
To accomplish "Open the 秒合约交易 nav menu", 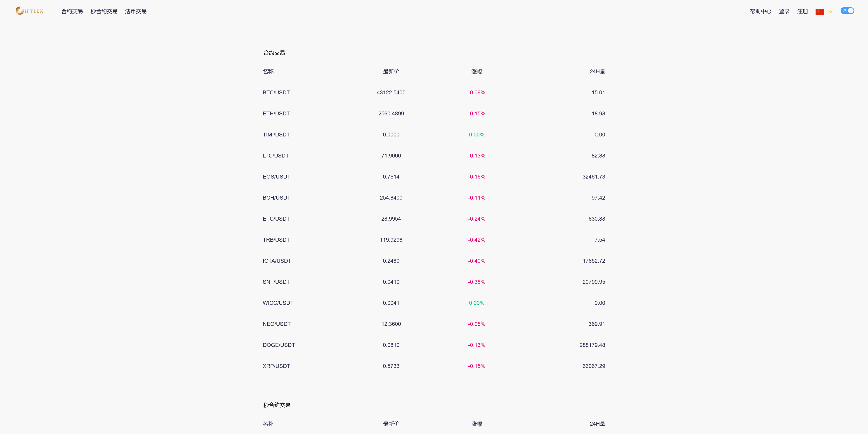I will tap(104, 11).
